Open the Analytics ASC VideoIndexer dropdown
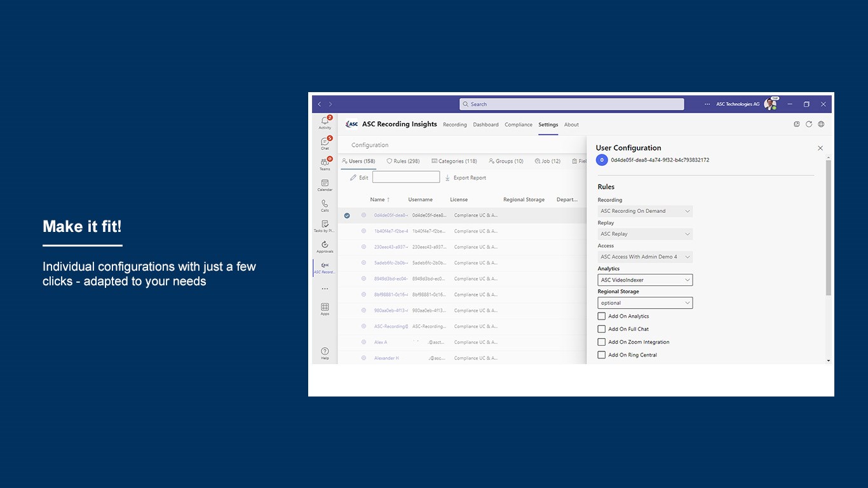 tap(645, 280)
